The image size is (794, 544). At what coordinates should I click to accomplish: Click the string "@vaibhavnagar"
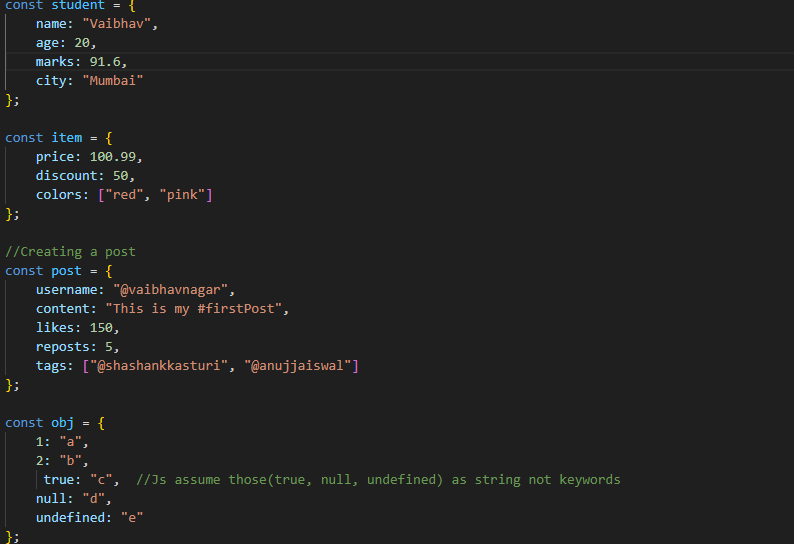[171, 290]
